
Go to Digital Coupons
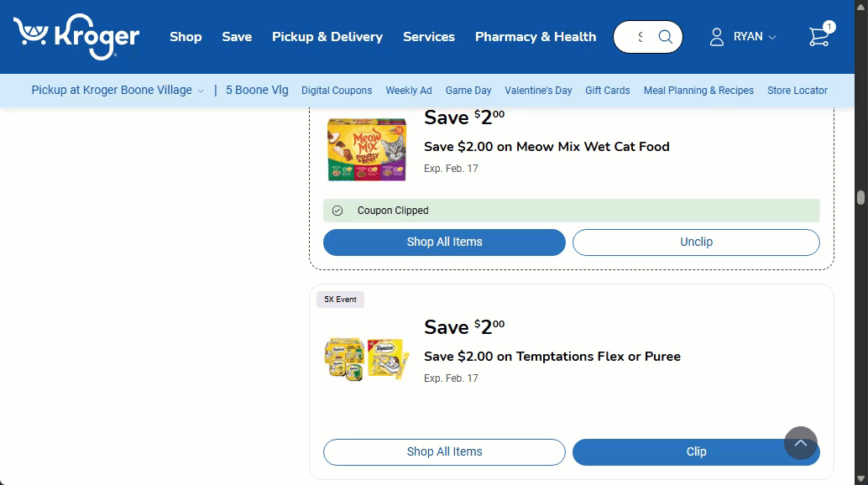tap(337, 91)
